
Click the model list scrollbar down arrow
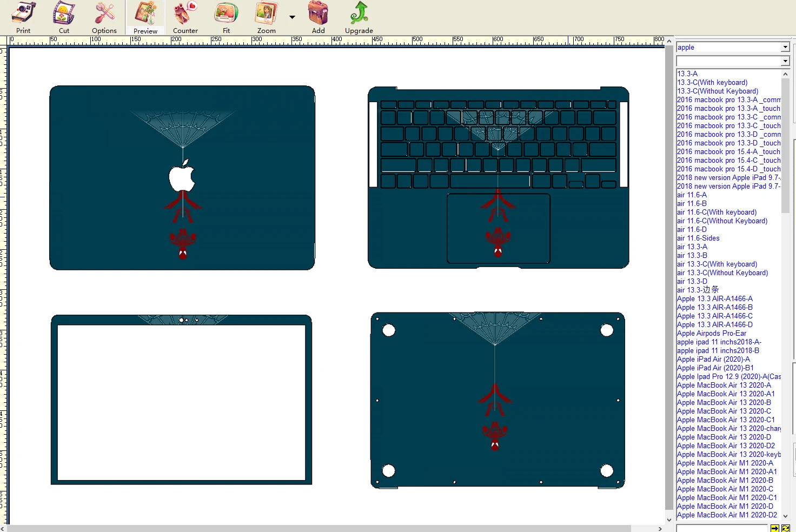coord(786,516)
